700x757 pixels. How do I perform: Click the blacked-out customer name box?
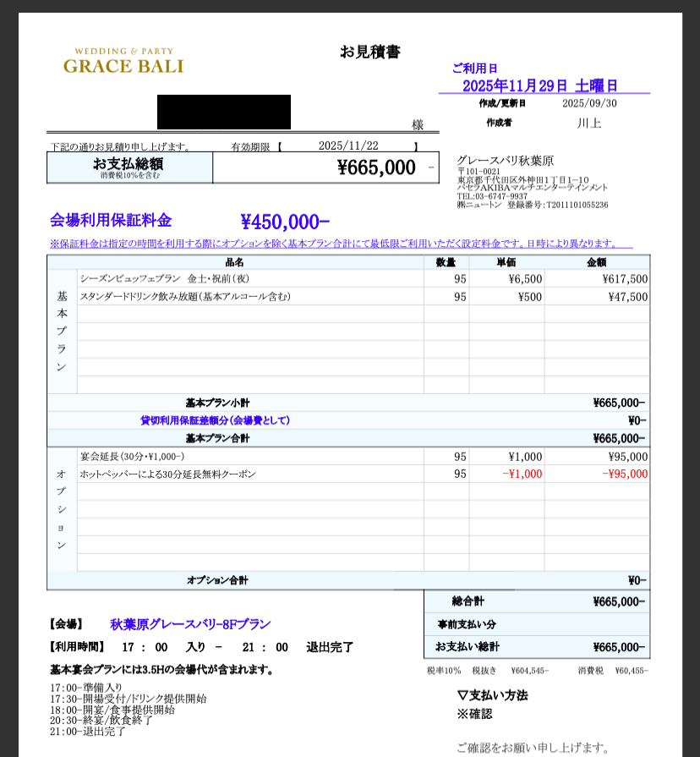223,112
